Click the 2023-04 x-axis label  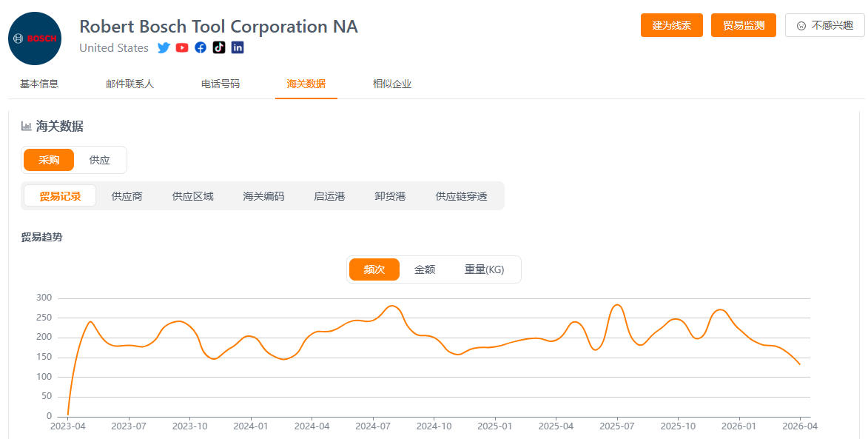67,426
